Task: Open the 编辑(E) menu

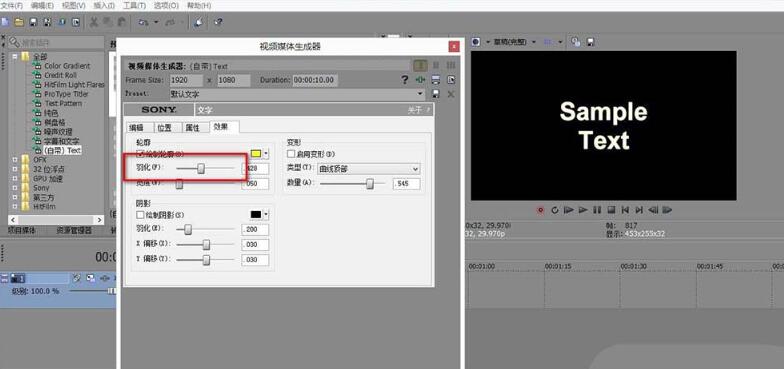Action: click(x=42, y=6)
